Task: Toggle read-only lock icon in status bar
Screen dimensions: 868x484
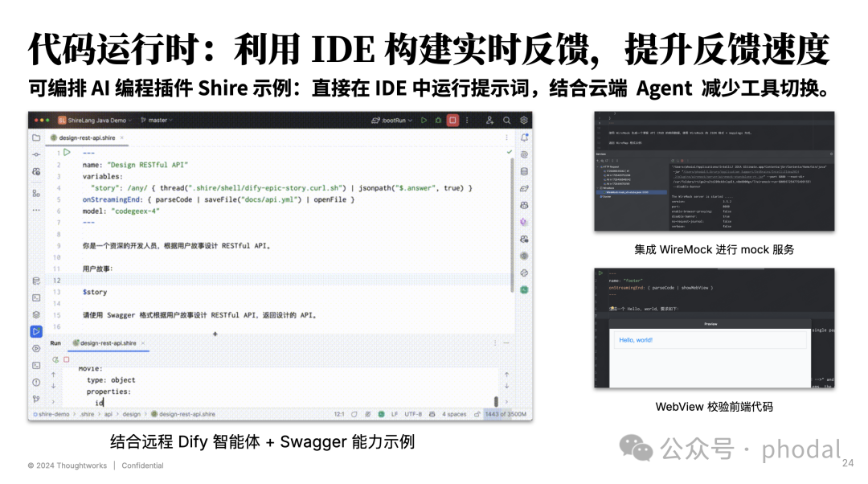Action: pyautogui.click(x=477, y=414)
